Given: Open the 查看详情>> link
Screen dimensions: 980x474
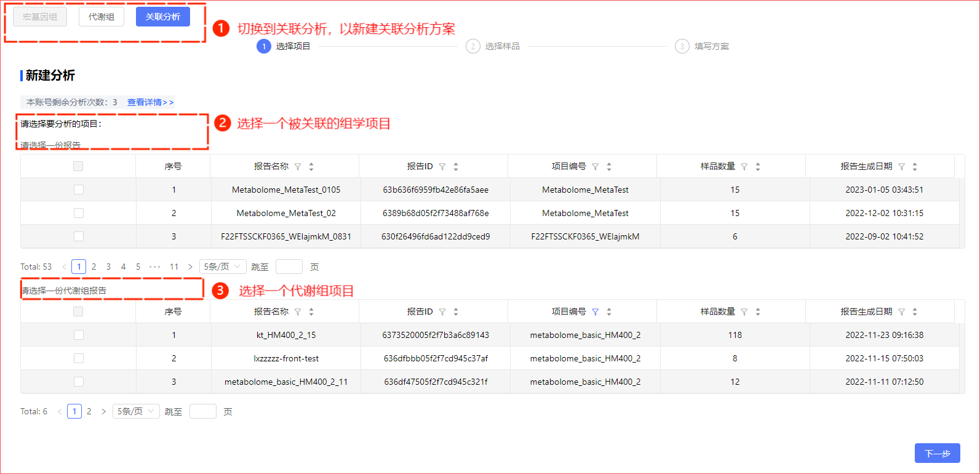Looking at the screenshot, I should (x=150, y=102).
